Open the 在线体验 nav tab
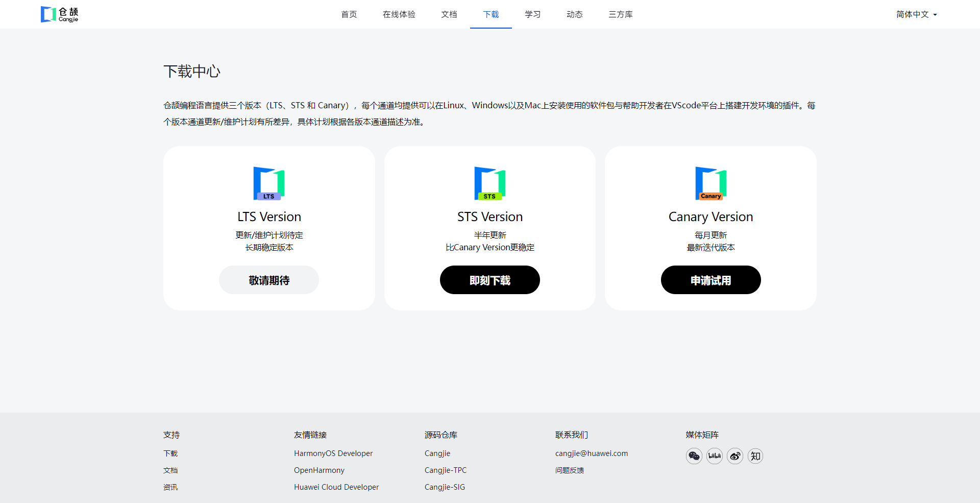The width and height of the screenshot is (980, 503). click(399, 14)
